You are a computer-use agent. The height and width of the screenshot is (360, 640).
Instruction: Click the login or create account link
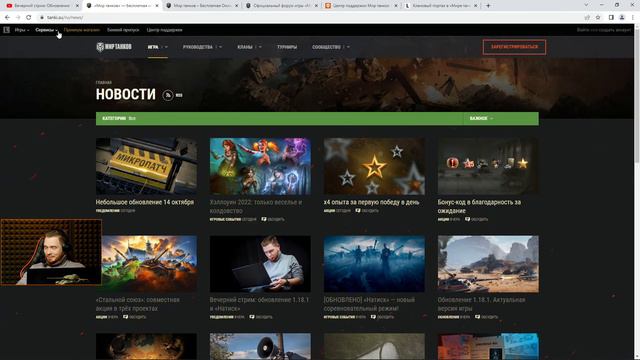point(604,30)
